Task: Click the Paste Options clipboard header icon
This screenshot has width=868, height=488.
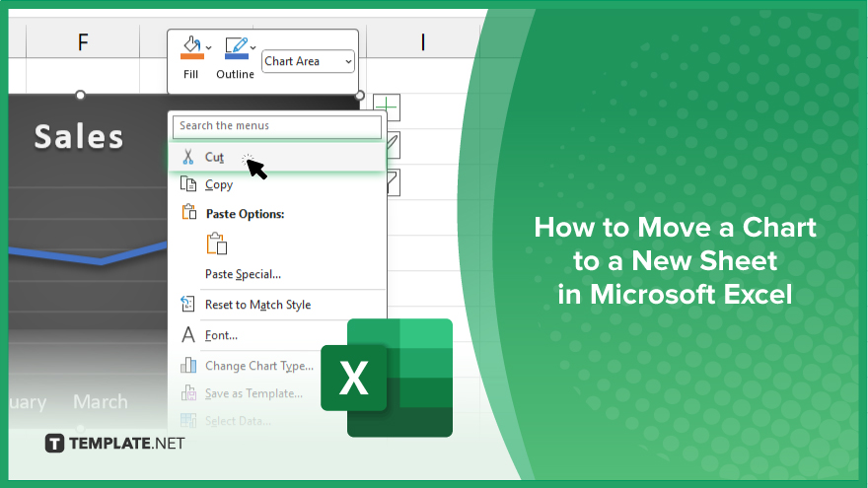Action: click(x=188, y=213)
